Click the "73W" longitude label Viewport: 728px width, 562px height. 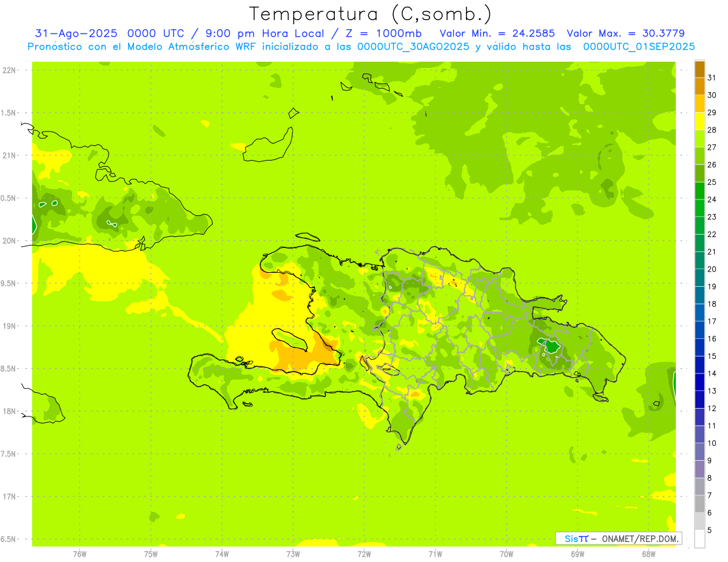pos(292,554)
